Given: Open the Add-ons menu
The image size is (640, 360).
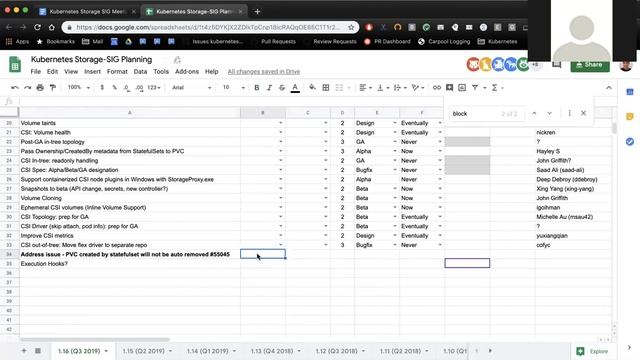Looking at the screenshot, I should 187,71.
